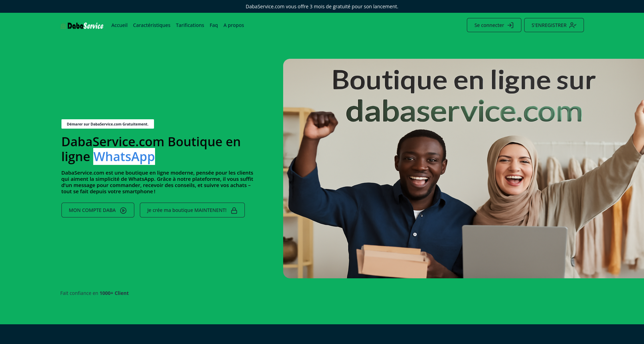The image size is (644, 344).
Task: Open the Tarifications page link
Action: [190, 25]
